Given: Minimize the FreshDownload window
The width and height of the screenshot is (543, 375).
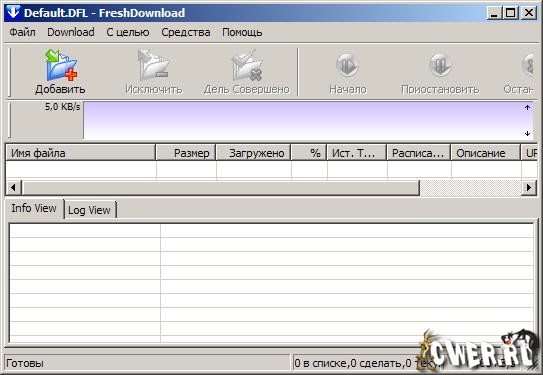Looking at the screenshot, I should pyautogui.click(x=494, y=13).
